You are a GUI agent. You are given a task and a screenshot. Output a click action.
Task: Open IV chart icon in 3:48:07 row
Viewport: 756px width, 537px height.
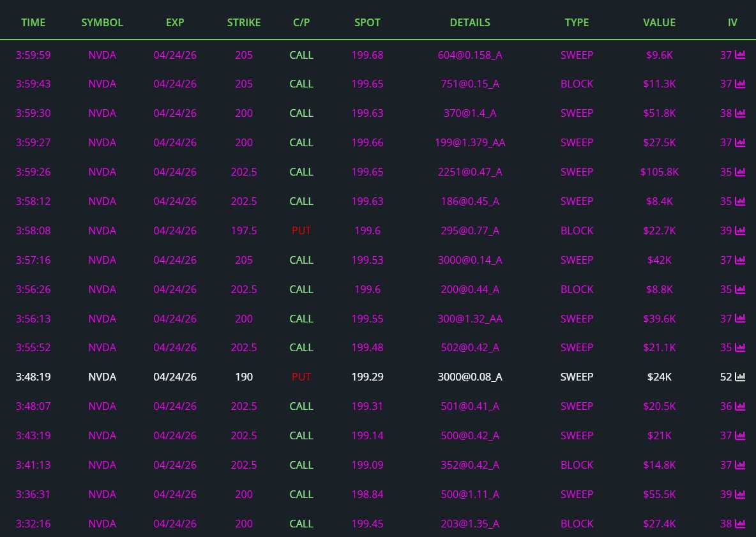coord(739,406)
